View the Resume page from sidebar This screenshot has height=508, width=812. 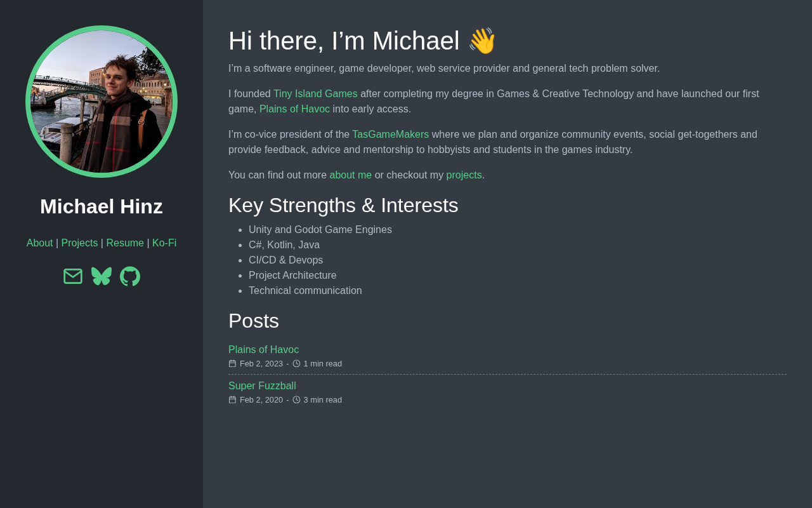125,243
